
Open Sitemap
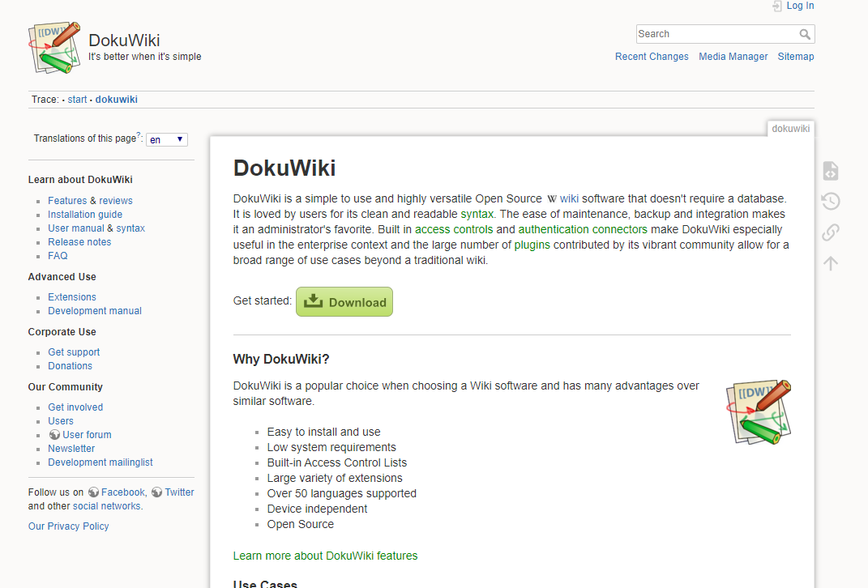(x=796, y=57)
